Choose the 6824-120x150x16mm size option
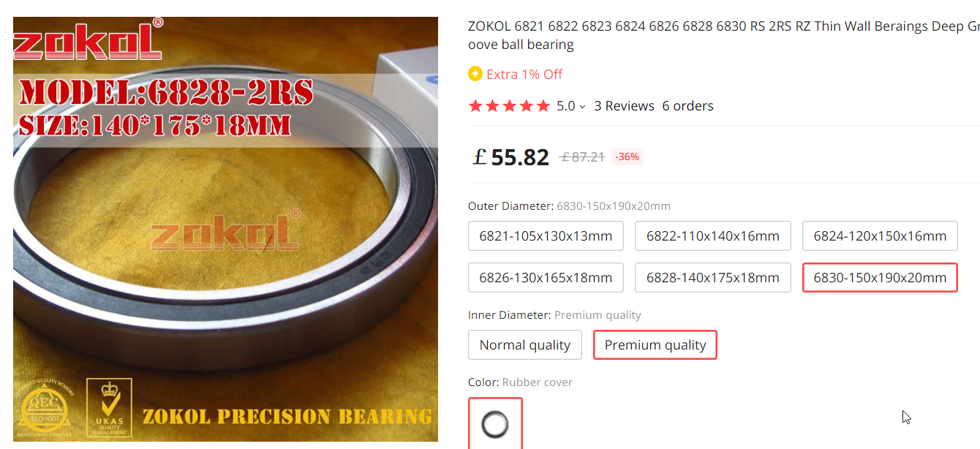Viewport: 980px width, 449px height. tap(880, 236)
